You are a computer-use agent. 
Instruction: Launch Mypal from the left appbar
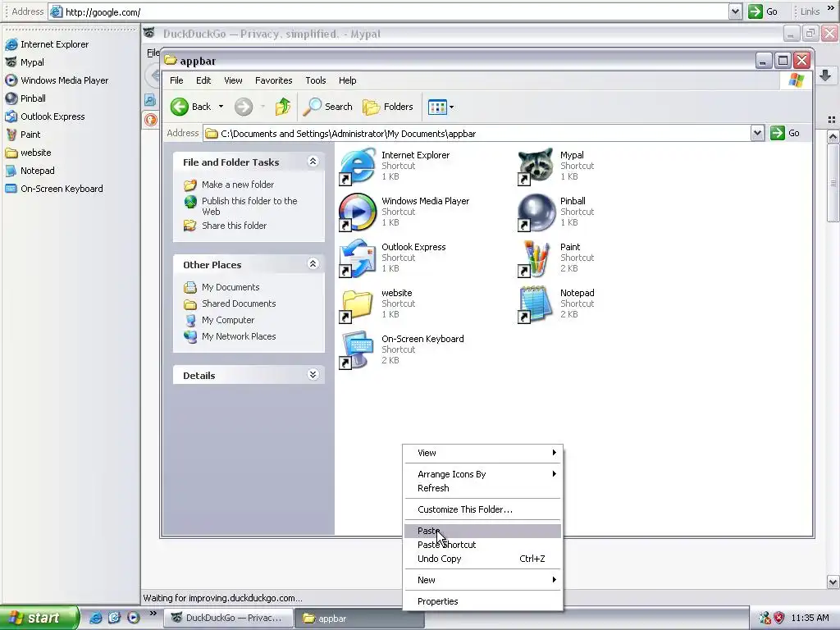point(25,62)
